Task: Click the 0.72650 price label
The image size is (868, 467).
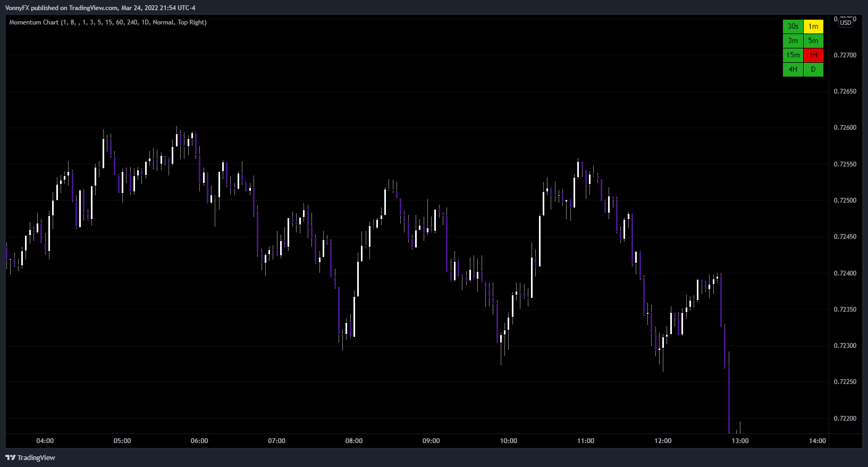Action: [845, 91]
